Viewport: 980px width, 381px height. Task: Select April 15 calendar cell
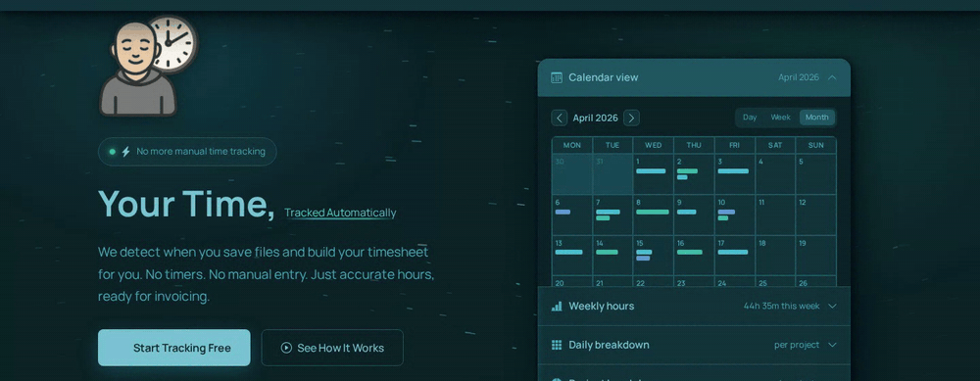(653, 256)
